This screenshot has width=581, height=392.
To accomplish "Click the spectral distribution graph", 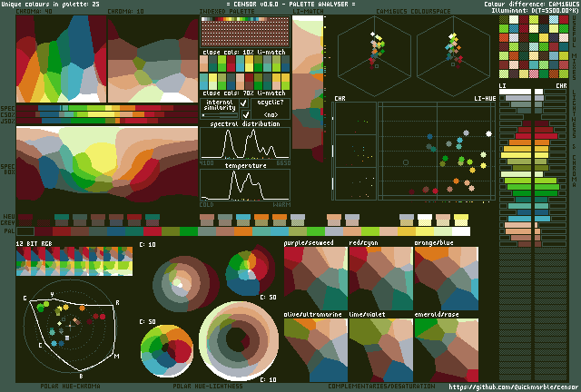I will coord(245,143).
